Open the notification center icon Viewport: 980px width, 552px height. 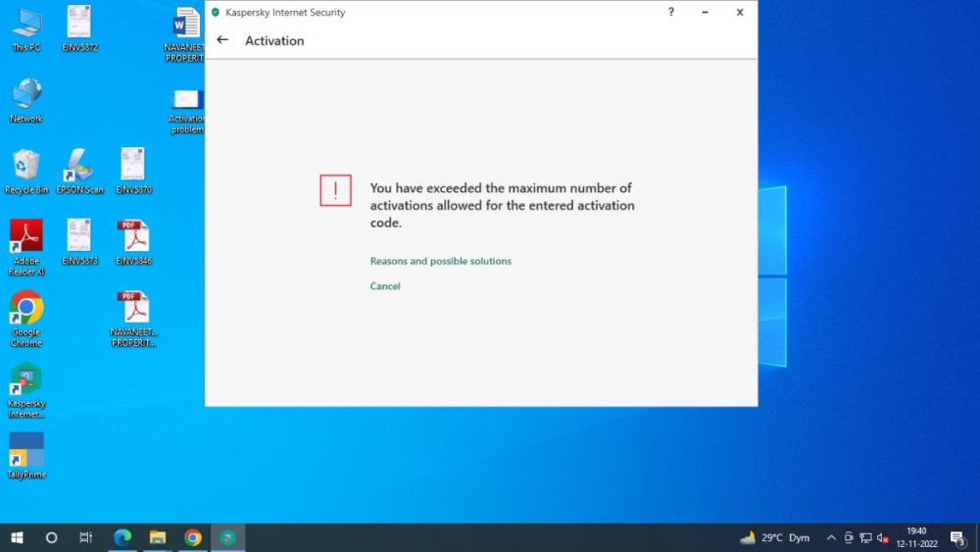point(958,537)
